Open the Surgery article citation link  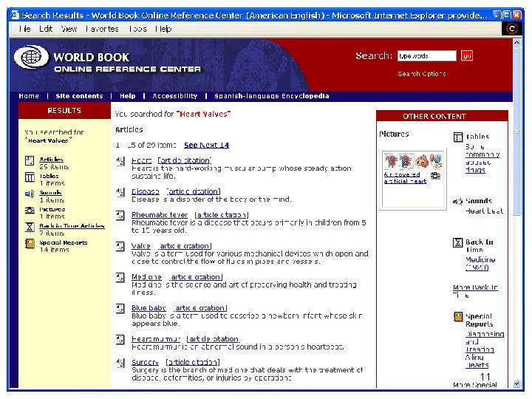(193, 362)
